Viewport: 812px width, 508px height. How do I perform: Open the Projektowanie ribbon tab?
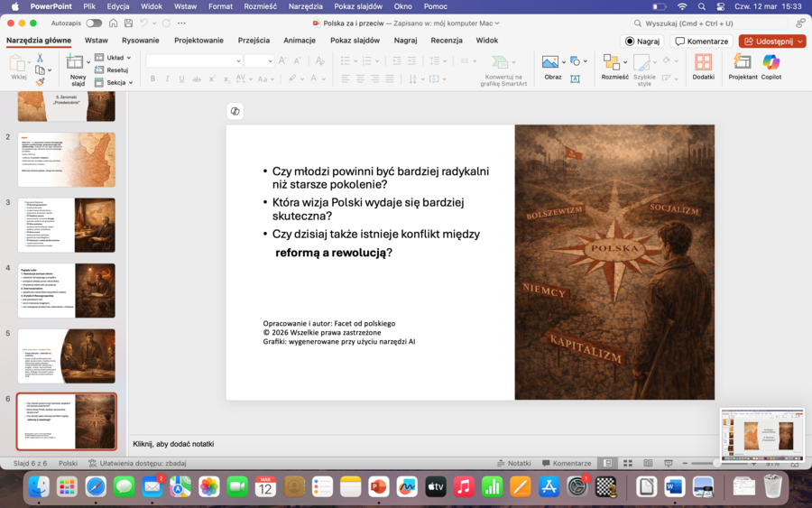pyautogui.click(x=198, y=41)
